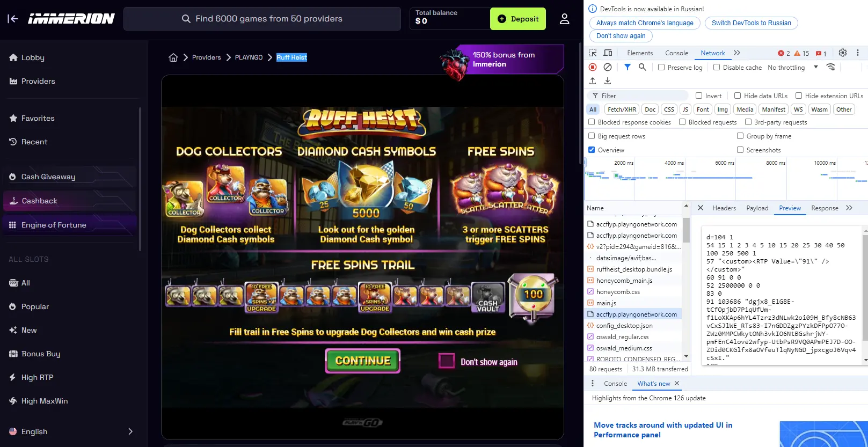Switch to Console panel tab

click(x=676, y=53)
